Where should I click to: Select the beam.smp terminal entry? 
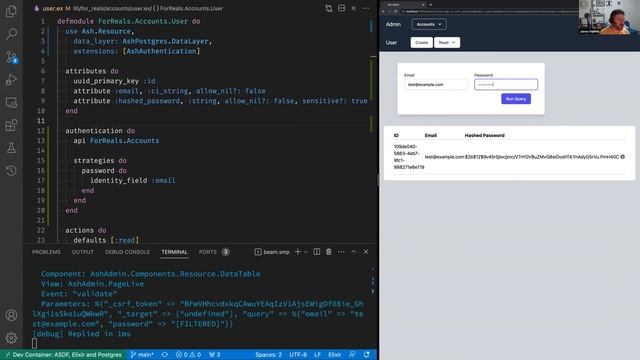coord(272,252)
